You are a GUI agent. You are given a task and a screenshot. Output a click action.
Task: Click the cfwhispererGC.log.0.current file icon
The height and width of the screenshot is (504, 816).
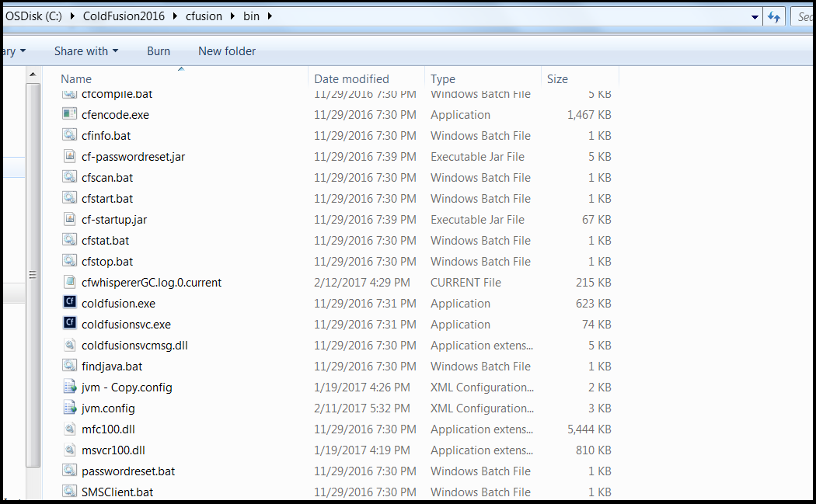coord(70,281)
